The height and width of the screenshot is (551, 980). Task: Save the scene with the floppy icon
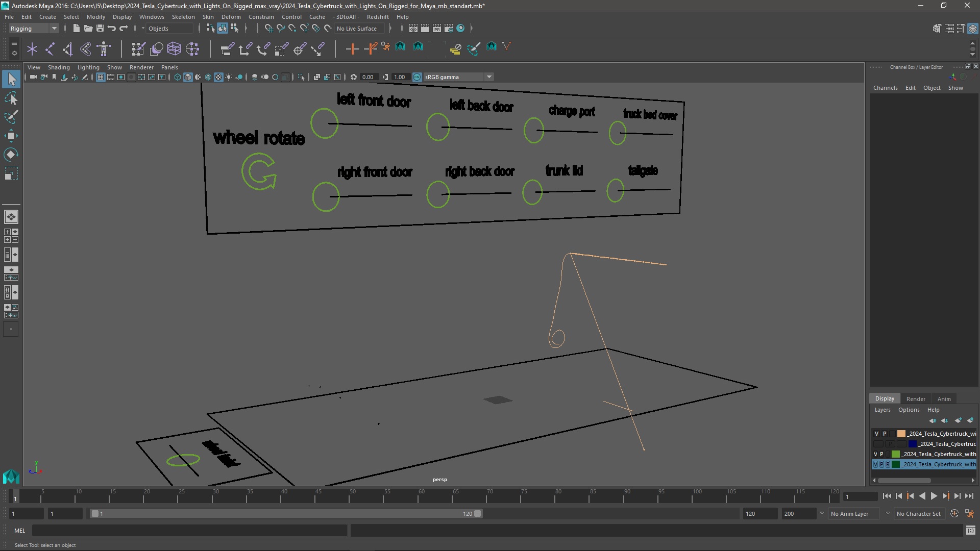[x=100, y=28]
